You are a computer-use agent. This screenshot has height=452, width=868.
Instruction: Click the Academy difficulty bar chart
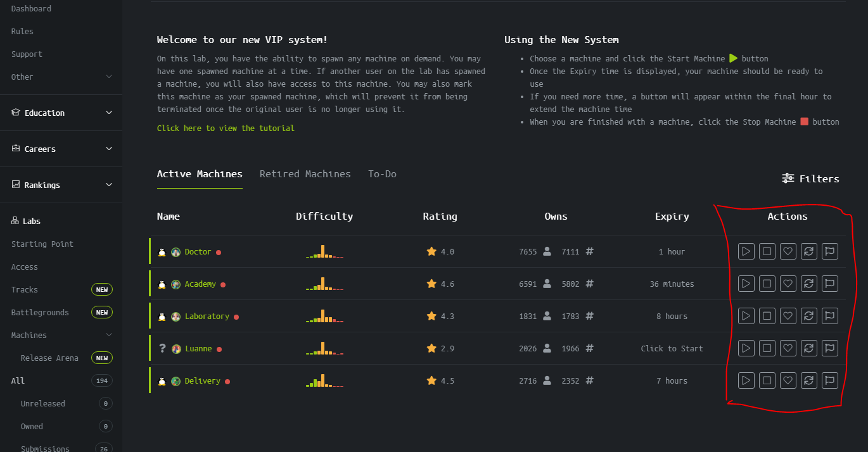point(324,284)
